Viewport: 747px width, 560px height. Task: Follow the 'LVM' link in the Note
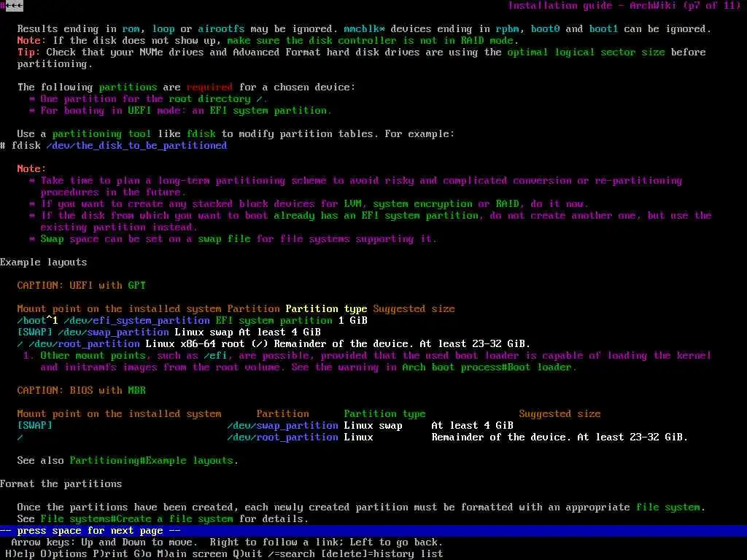pyautogui.click(x=352, y=204)
